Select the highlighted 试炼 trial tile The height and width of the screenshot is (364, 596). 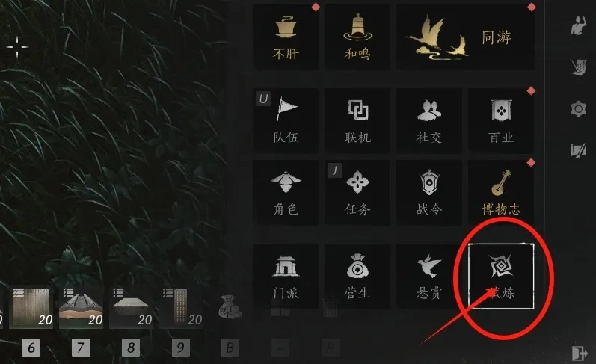(501, 277)
